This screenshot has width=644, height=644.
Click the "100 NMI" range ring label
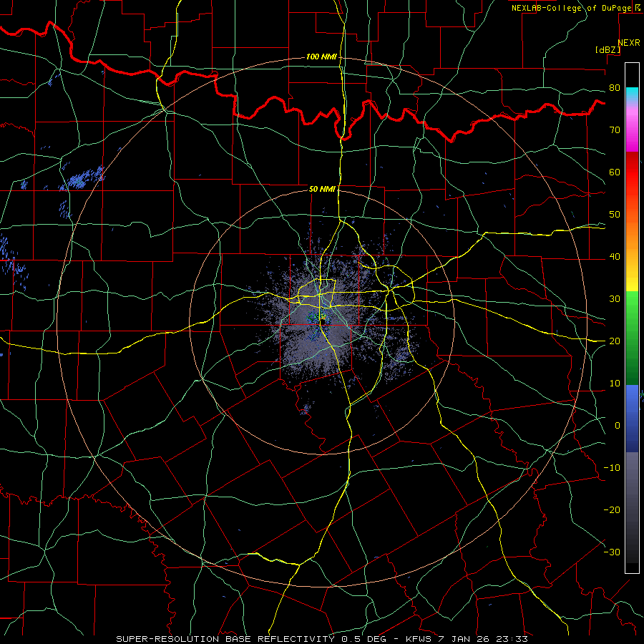[321, 57]
